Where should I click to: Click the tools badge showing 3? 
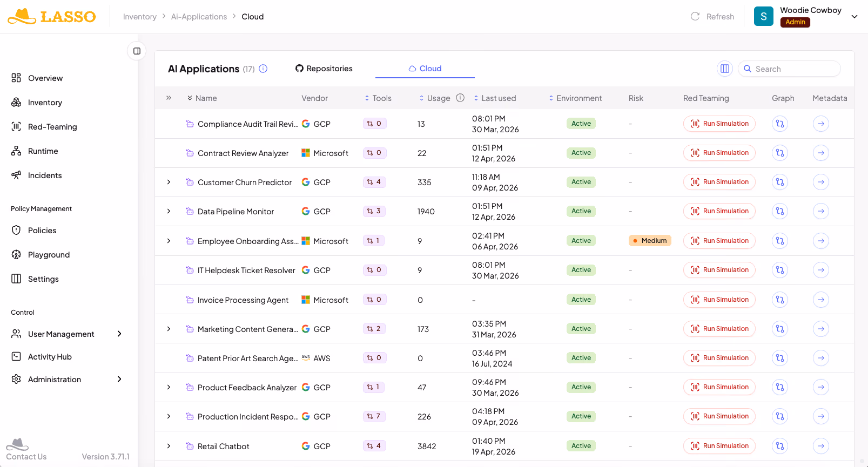374,211
